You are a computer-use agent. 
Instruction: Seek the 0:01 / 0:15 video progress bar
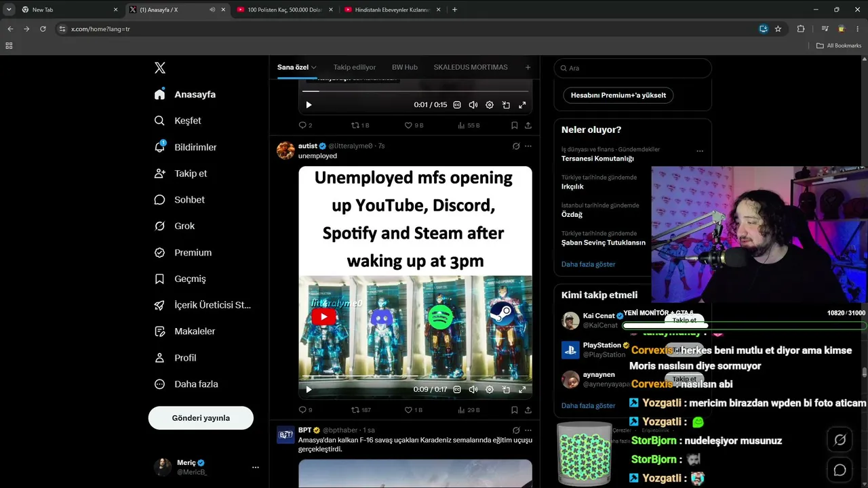415,91
